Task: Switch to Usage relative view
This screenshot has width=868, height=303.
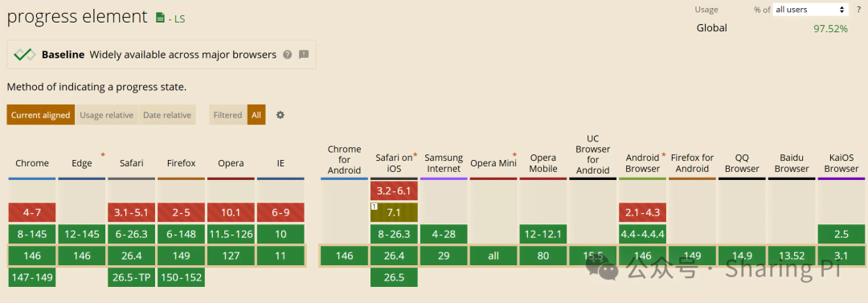Action: (106, 115)
